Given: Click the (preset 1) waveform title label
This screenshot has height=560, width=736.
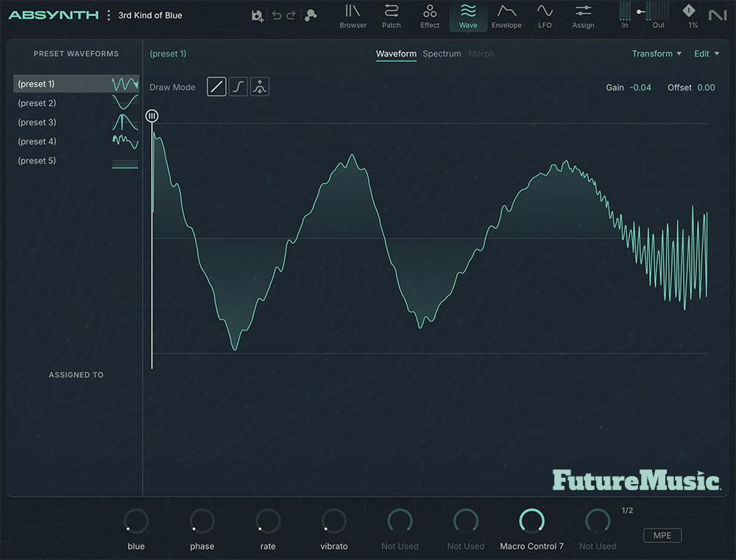Looking at the screenshot, I should tap(168, 54).
